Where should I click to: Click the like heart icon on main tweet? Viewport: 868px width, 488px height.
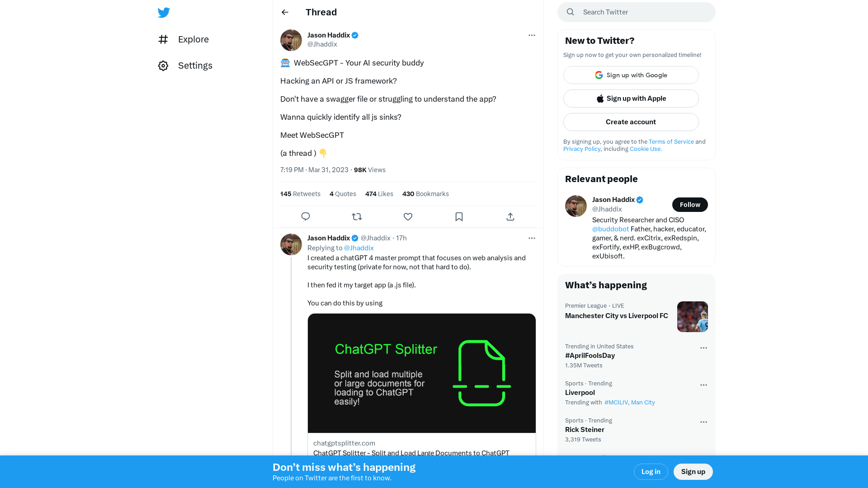(408, 217)
